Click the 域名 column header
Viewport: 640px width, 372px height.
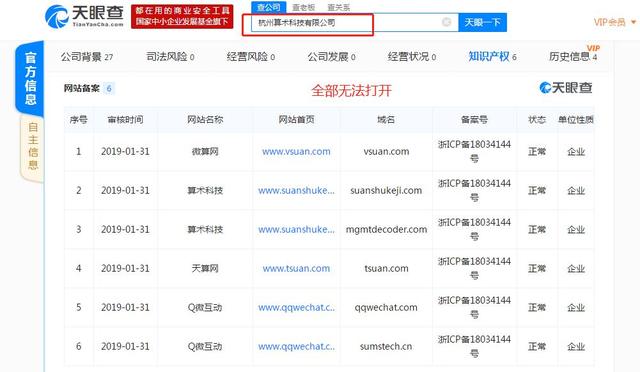[386, 120]
